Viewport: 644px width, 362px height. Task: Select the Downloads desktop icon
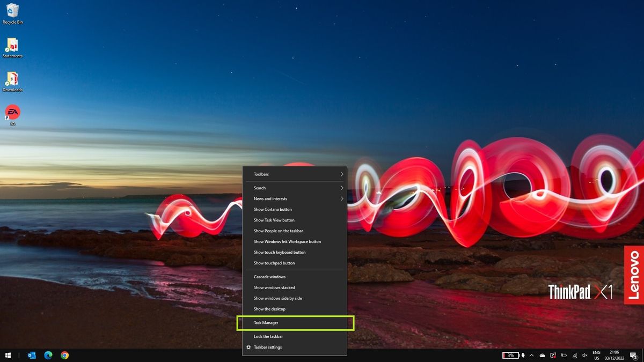(x=12, y=82)
